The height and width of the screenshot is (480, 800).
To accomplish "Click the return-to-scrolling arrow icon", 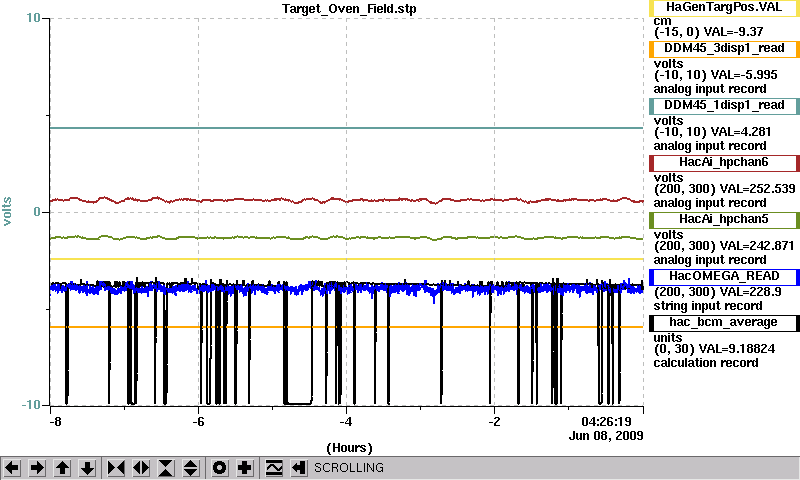I will 299,468.
